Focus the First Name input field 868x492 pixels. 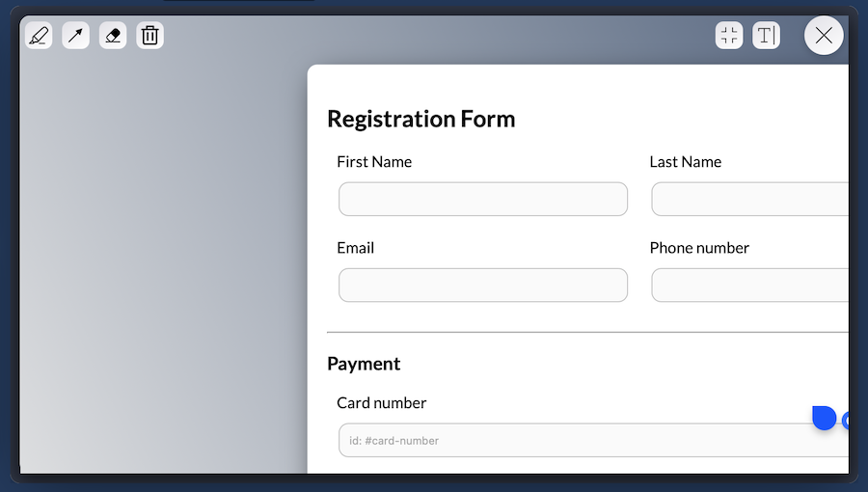482,200
